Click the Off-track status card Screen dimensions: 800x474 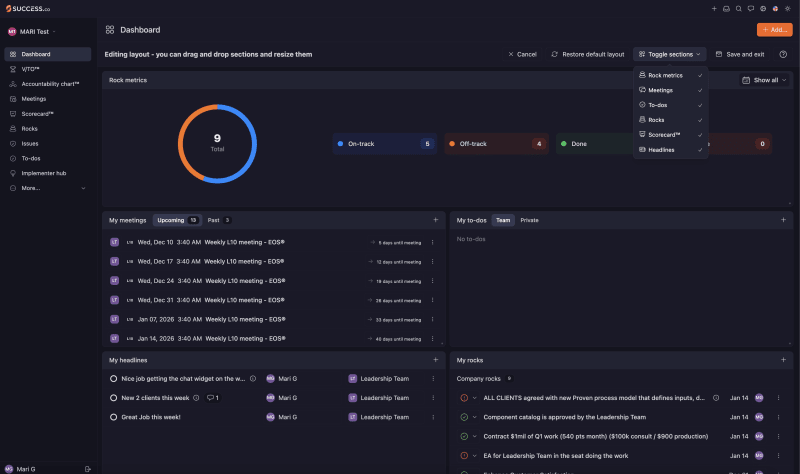(x=496, y=144)
